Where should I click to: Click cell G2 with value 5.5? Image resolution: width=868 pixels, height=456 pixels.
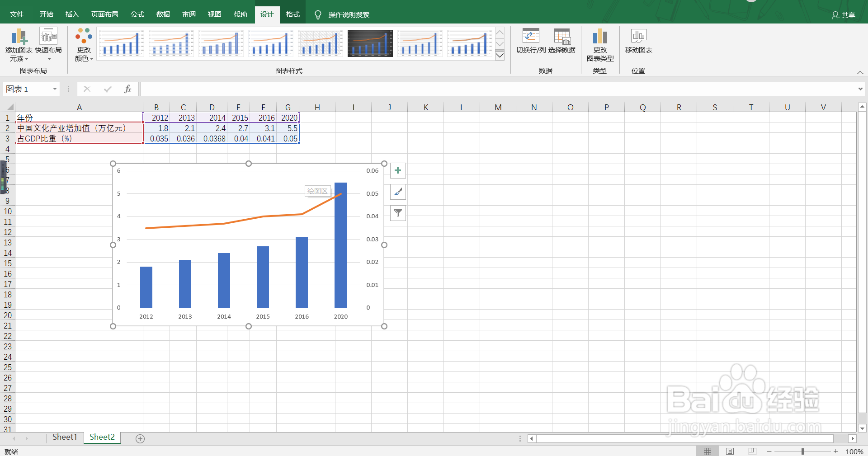pyautogui.click(x=288, y=128)
